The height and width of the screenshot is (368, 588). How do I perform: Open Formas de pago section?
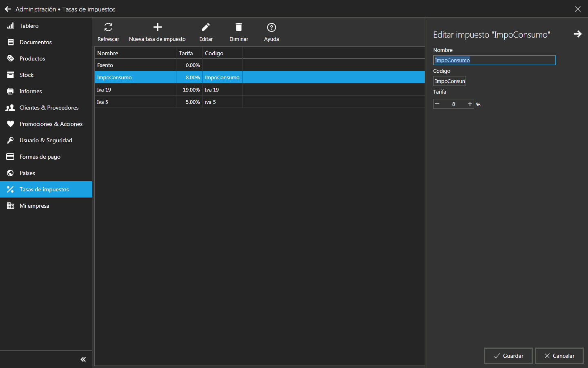[x=40, y=157]
